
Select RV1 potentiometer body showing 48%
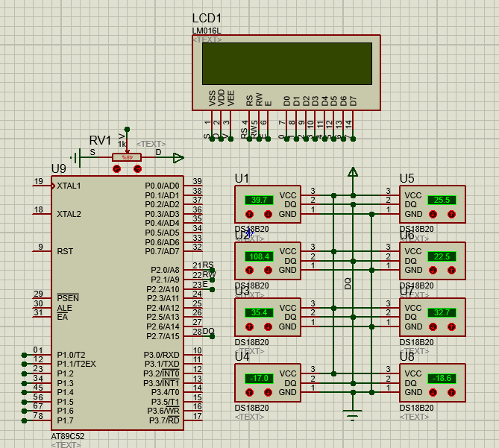click(127, 157)
